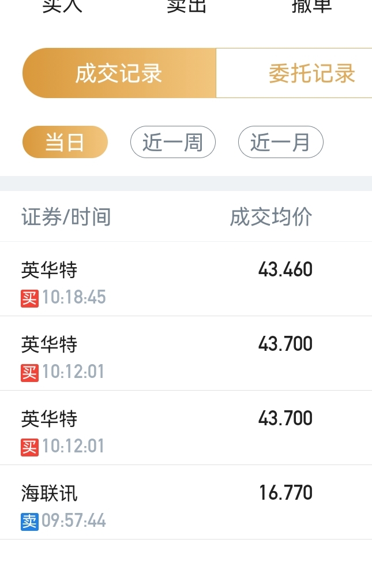Click the 证券/时间 column header
The width and height of the screenshot is (372, 588).
pos(66,217)
